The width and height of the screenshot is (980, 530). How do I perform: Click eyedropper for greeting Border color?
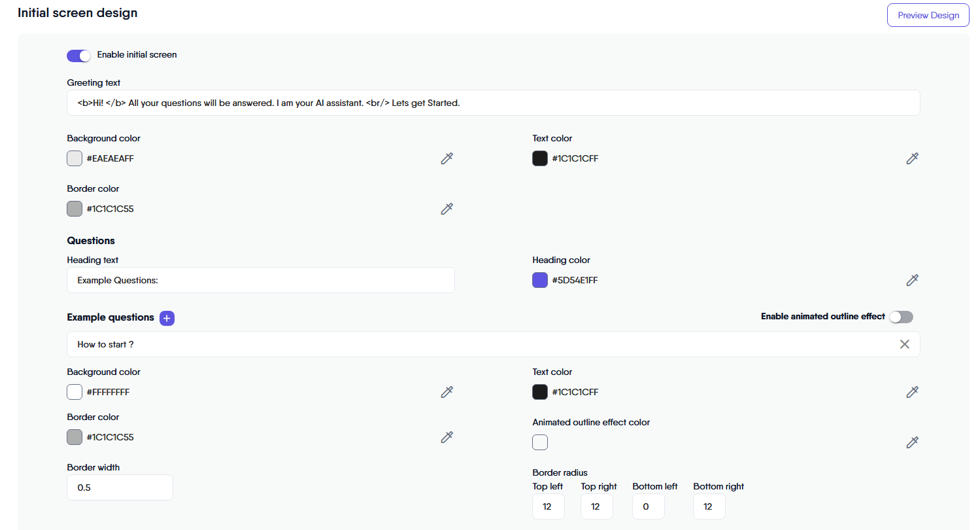click(x=447, y=209)
